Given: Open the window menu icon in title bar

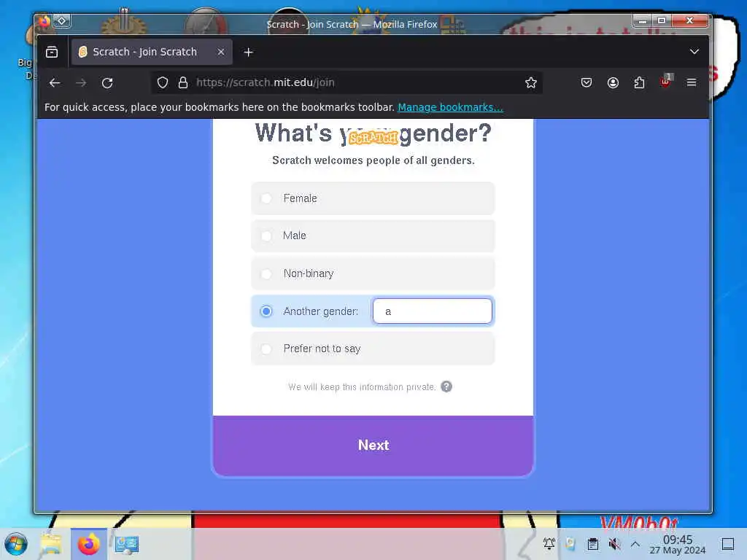Looking at the screenshot, I should (x=44, y=21).
